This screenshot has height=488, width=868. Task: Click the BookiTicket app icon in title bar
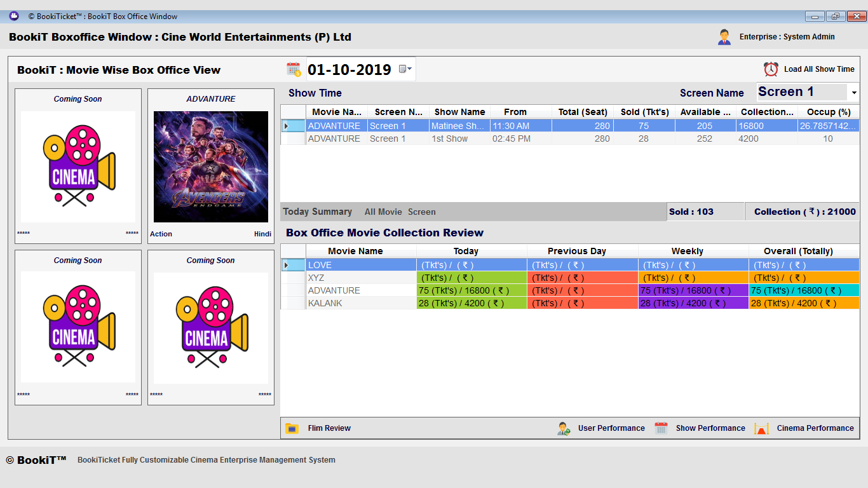[14, 16]
